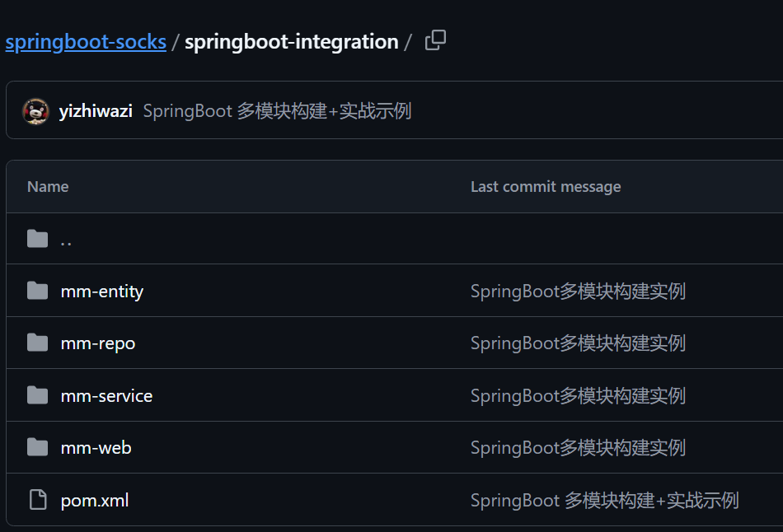
Task: Click the springboot-integration breadcrumb text
Action: (x=291, y=42)
